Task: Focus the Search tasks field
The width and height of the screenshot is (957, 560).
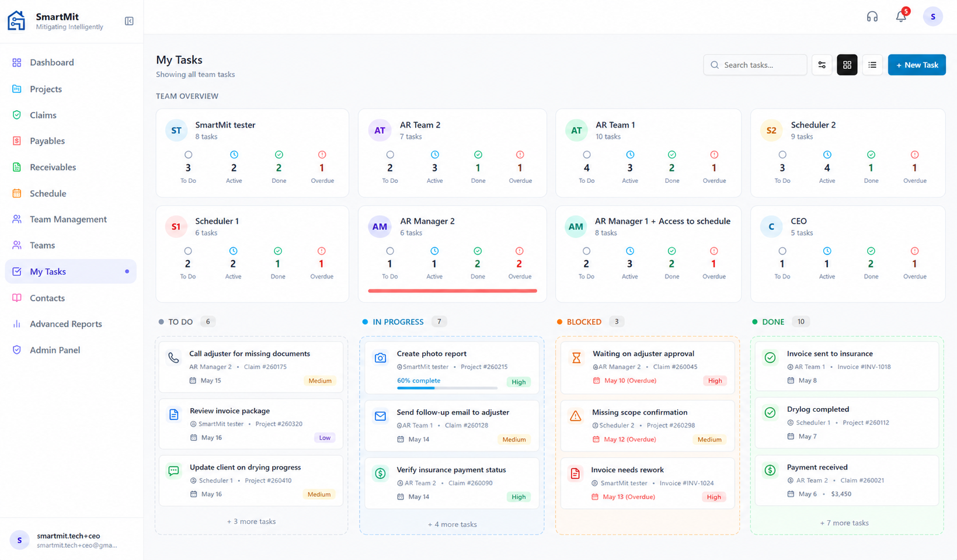Action: pyautogui.click(x=755, y=65)
